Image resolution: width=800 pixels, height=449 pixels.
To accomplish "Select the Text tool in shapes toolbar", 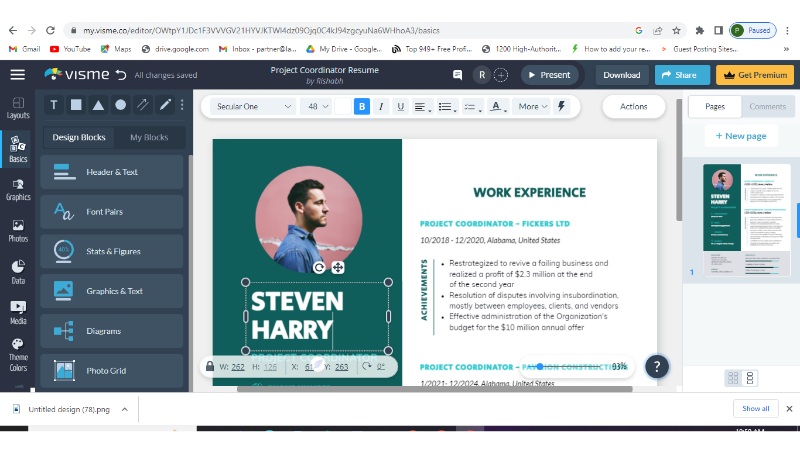I will tap(53, 105).
